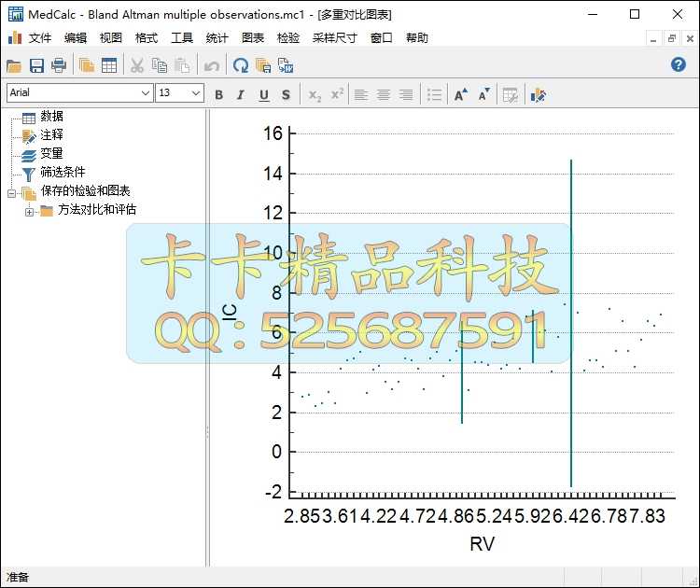Open the 文件 menu
This screenshot has height=588, width=700.
tap(40, 38)
